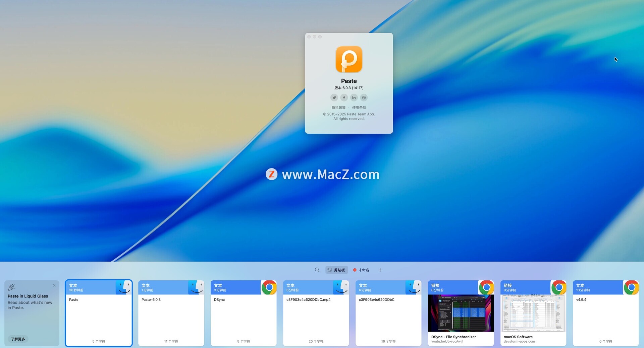Click the search magnifier icon
Image resolution: width=644 pixels, height=348 pixels.
coord(317,270)
